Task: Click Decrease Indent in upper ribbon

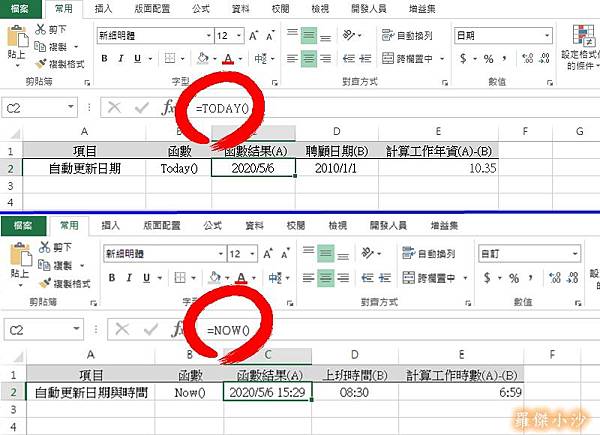Action: (349, 59)
